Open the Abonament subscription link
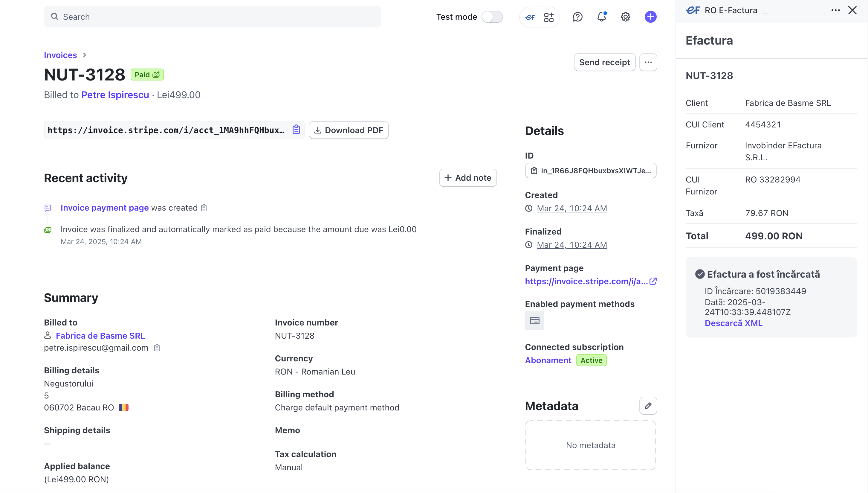 coord(548,360)
